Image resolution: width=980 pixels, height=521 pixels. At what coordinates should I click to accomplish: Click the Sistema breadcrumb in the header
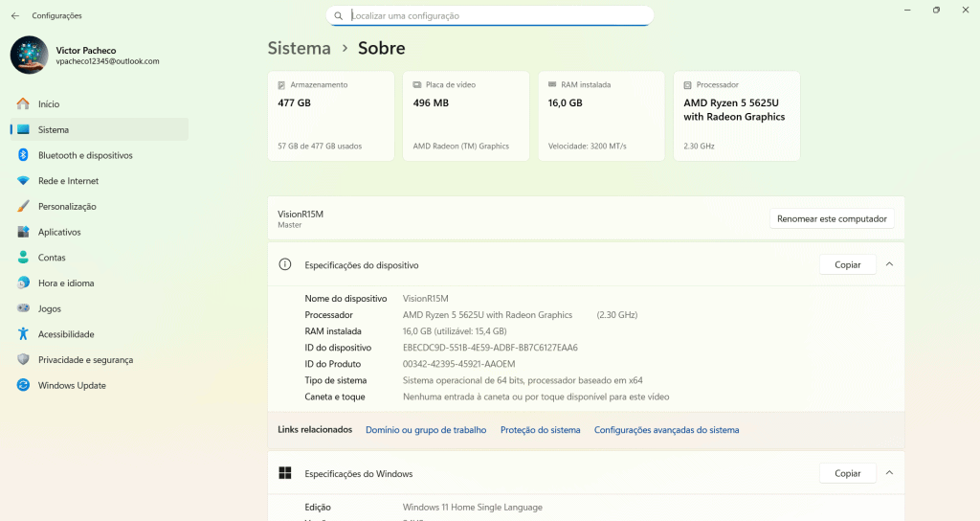299,48
